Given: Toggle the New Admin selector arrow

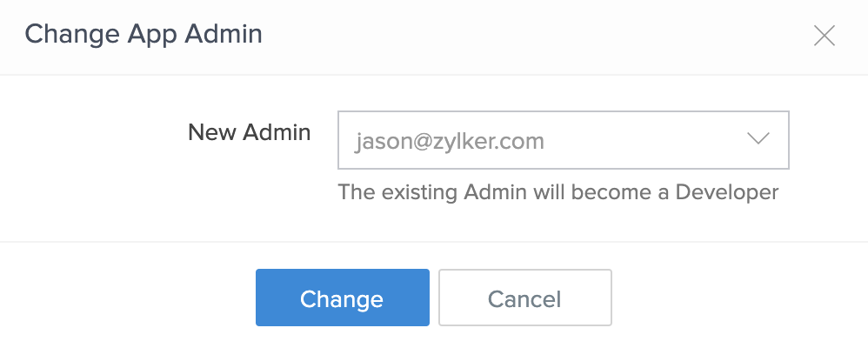Looking at the screenshot, I should [758, 139].
